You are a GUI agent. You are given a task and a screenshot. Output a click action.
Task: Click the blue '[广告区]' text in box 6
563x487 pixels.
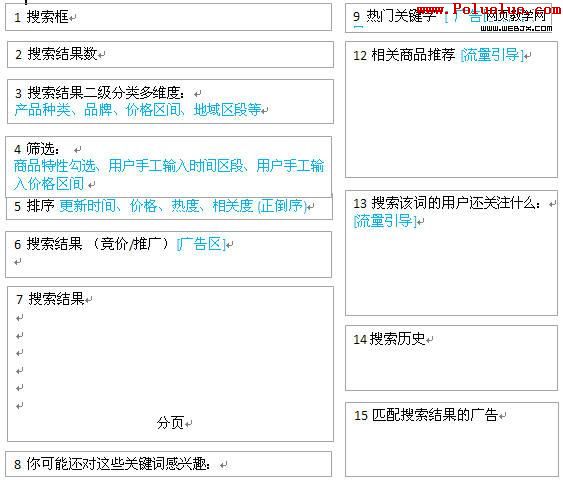pyautogui.click(x=201, y=244)
